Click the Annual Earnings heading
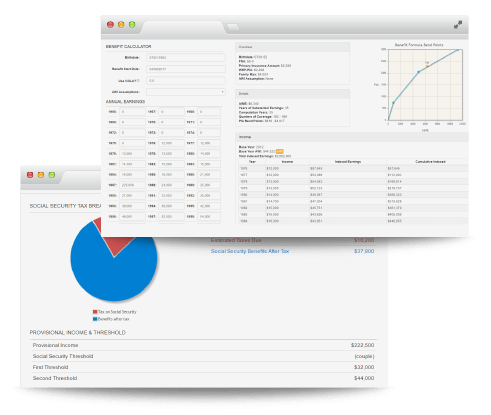The height and width of the screenshot is (415, 491). pos(125,102)
